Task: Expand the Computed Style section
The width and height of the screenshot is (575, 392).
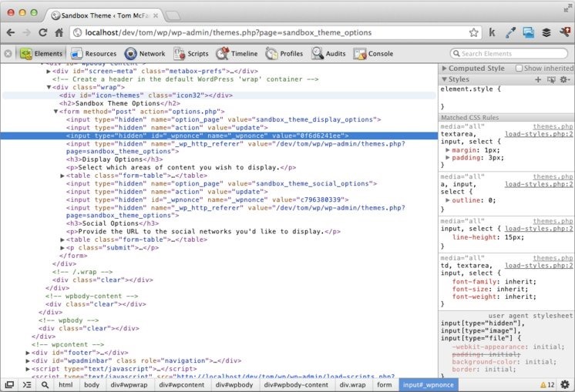Action: tap(445, 69)
